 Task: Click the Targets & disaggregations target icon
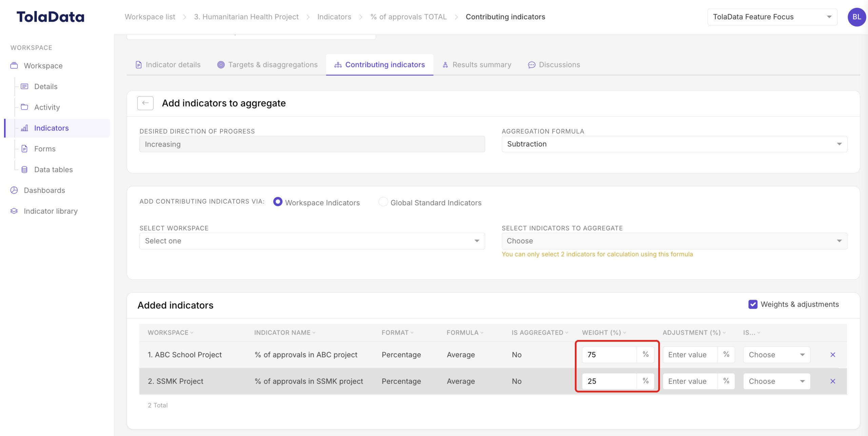(x=221, y=65)
